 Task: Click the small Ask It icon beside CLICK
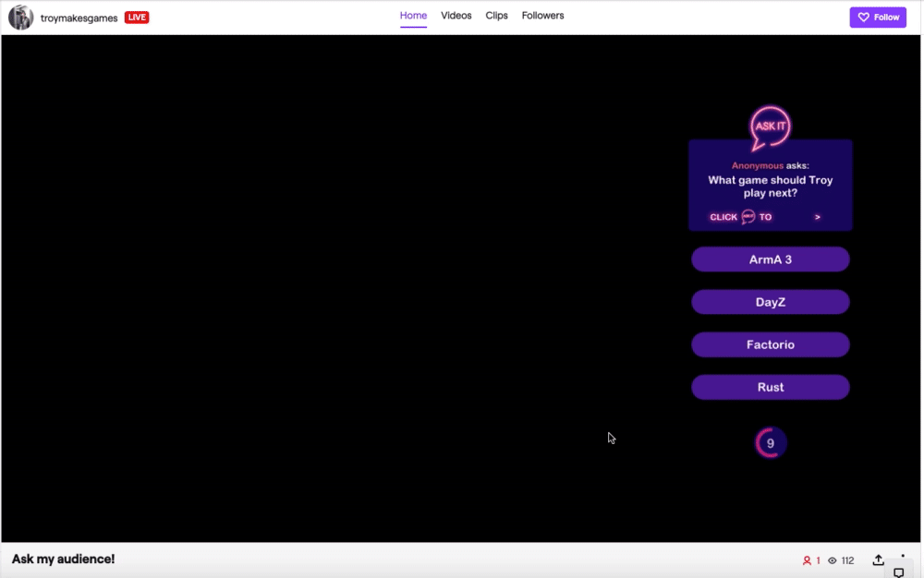pyautogui.click(x=748, y=217)
